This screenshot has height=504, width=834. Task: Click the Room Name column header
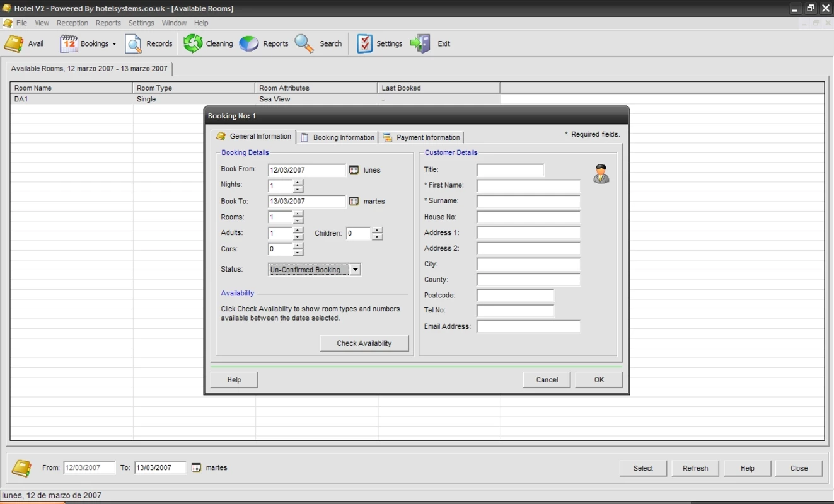[71, 88]
